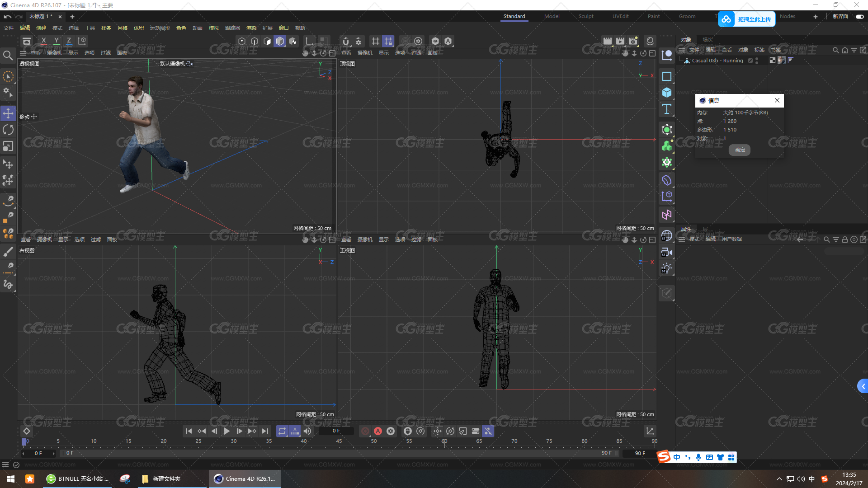Click 摄像机 menu in top view viewport
Viewport: 868px width, 488px height.
pos(365,53)
